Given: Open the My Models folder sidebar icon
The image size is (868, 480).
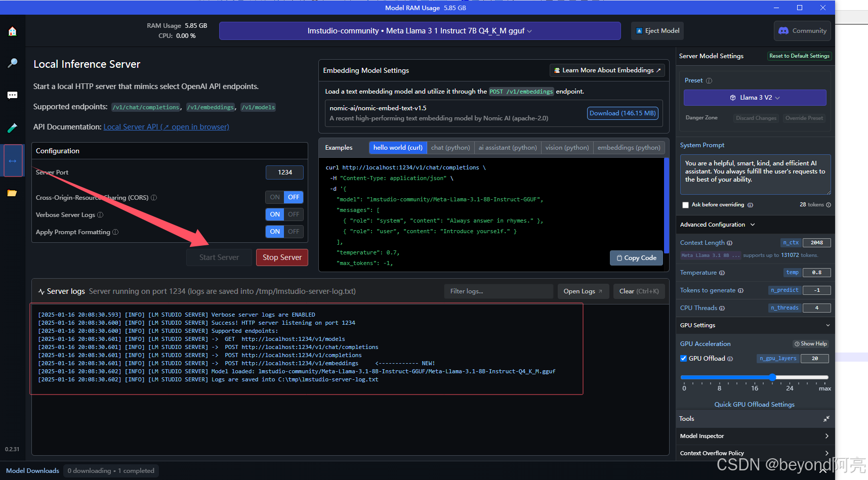Looking at the screenshot, I should point(13,193).
